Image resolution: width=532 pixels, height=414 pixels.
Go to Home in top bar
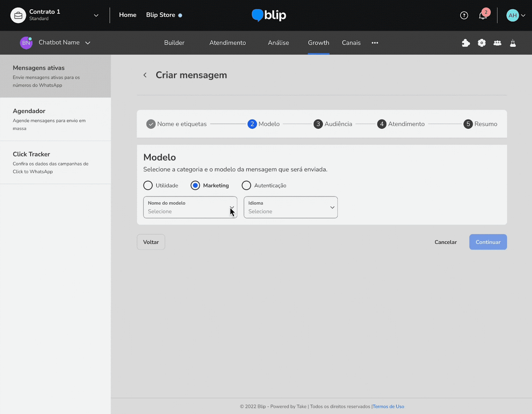coord(128,15)
